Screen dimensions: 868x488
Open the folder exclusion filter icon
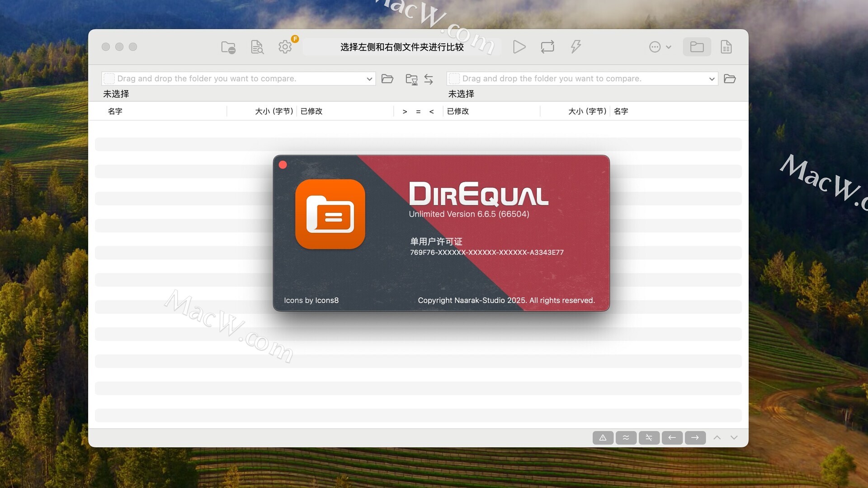click(228, 47)
